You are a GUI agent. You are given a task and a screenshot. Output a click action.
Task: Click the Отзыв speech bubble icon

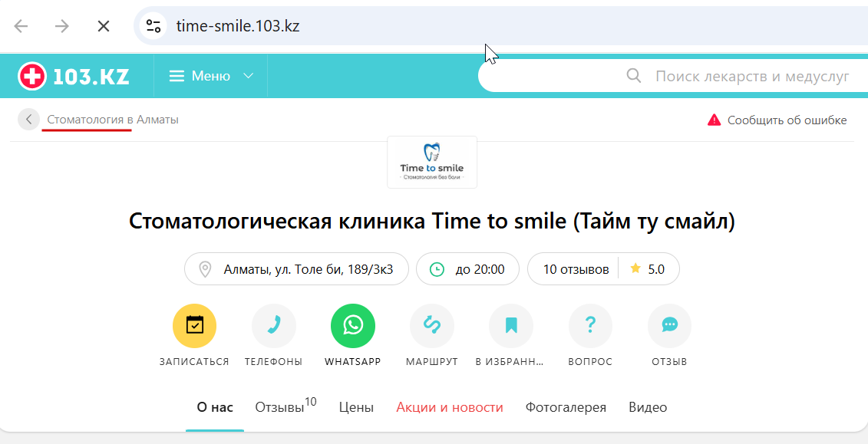(x=669, y=326)
